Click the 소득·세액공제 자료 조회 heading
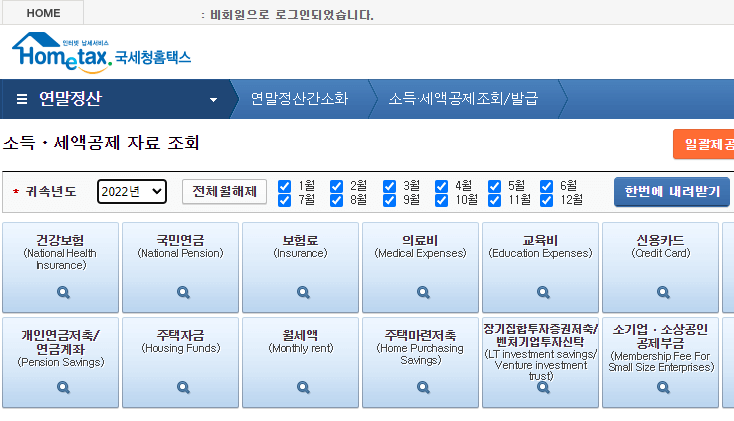The image size is (734, 421). (101, 143)
